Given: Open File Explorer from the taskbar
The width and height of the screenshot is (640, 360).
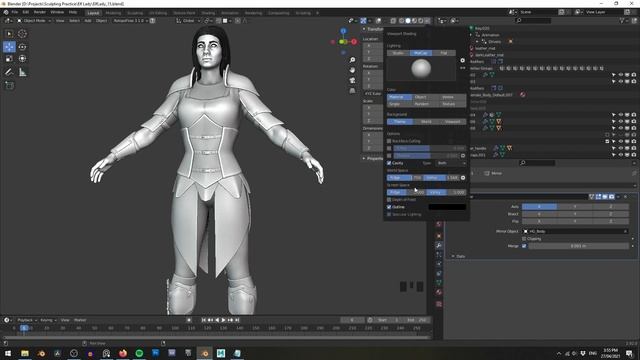Looking at the screenshot, I should tap(25, 353).
